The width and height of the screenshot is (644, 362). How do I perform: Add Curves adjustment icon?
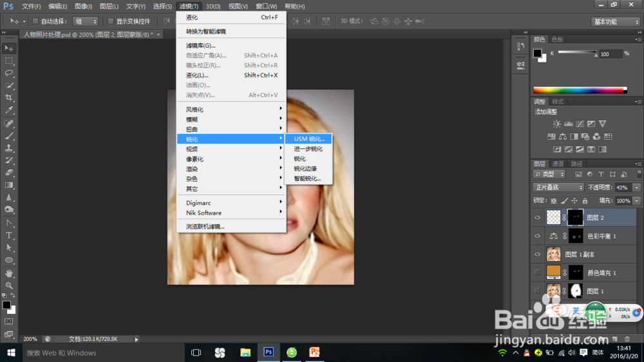click(580, 124)
